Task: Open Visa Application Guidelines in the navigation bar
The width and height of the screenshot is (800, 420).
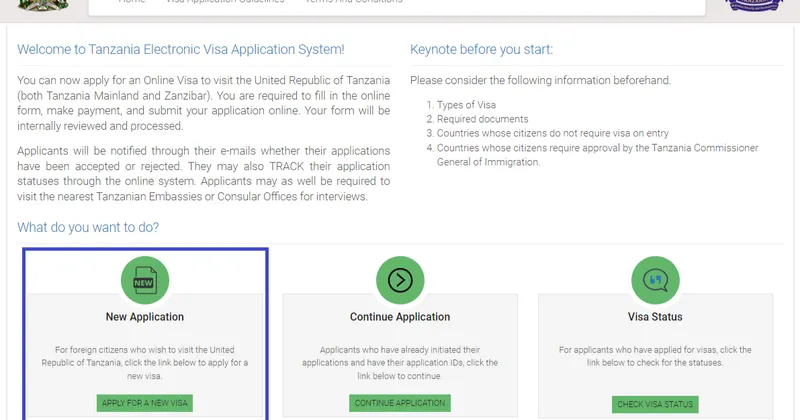Action: click(x=226, y=2)
